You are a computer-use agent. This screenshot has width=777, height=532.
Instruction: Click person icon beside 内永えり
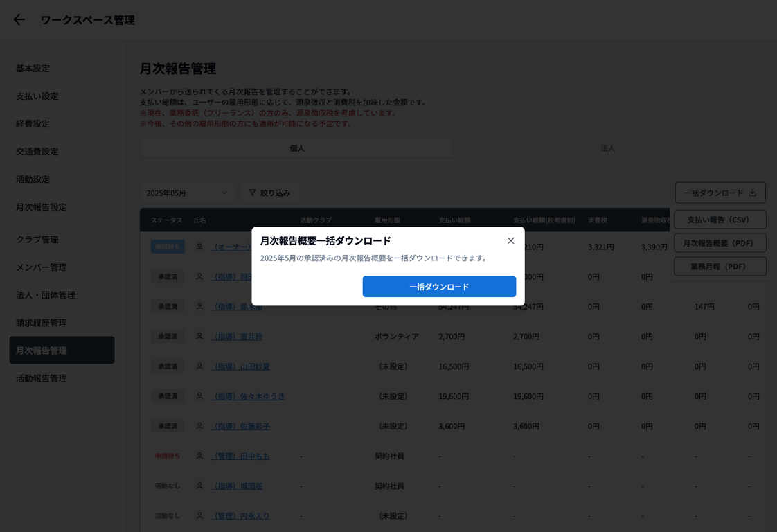[x=199, y=515]
